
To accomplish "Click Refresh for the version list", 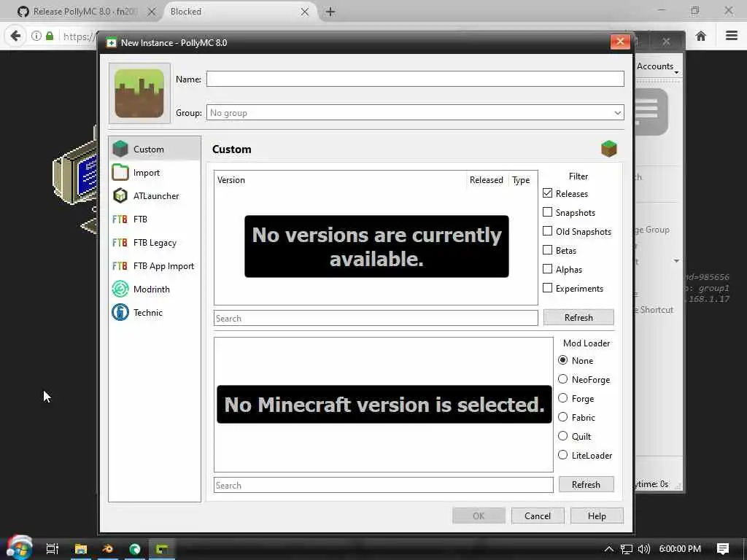I will point(578,318).
